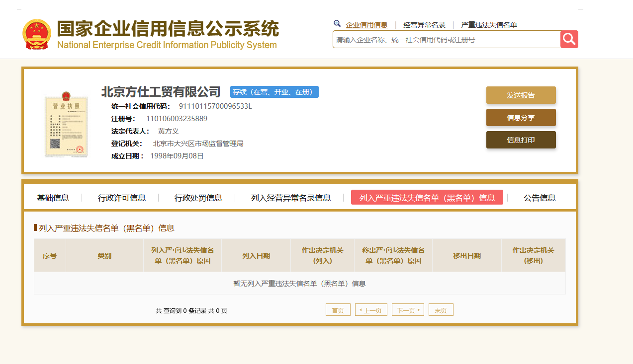The height and width of the screenshot is (364, 633).
Task: Select the 列入严重违法失信名单（黑名单）信息 tab
Action: [x=427, y=197]
